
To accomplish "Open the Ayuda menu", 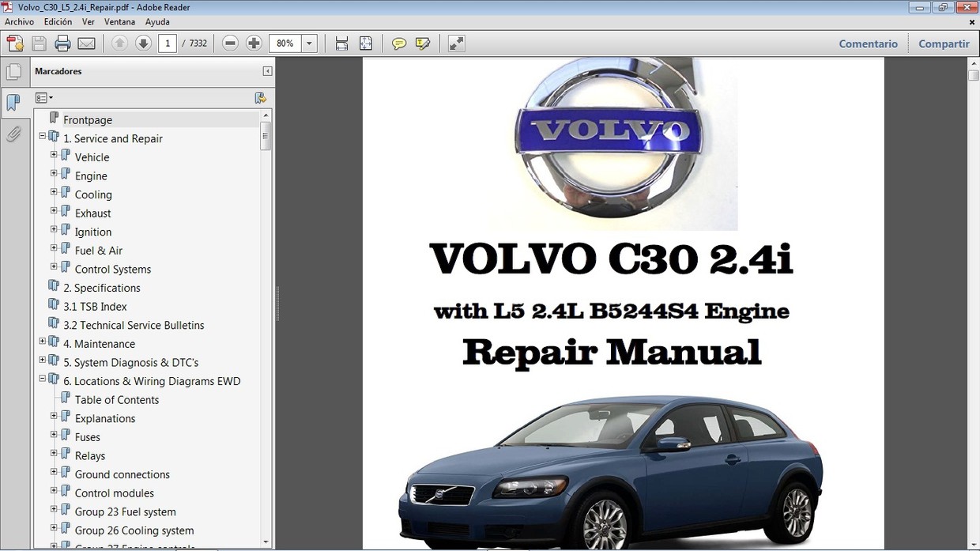I will (x=157, y=22).
